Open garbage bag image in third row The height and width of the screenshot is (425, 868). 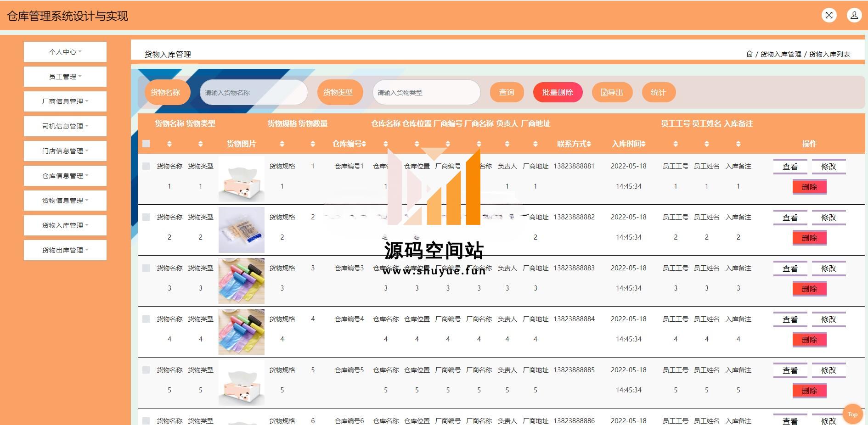click(x=242, y=281)
